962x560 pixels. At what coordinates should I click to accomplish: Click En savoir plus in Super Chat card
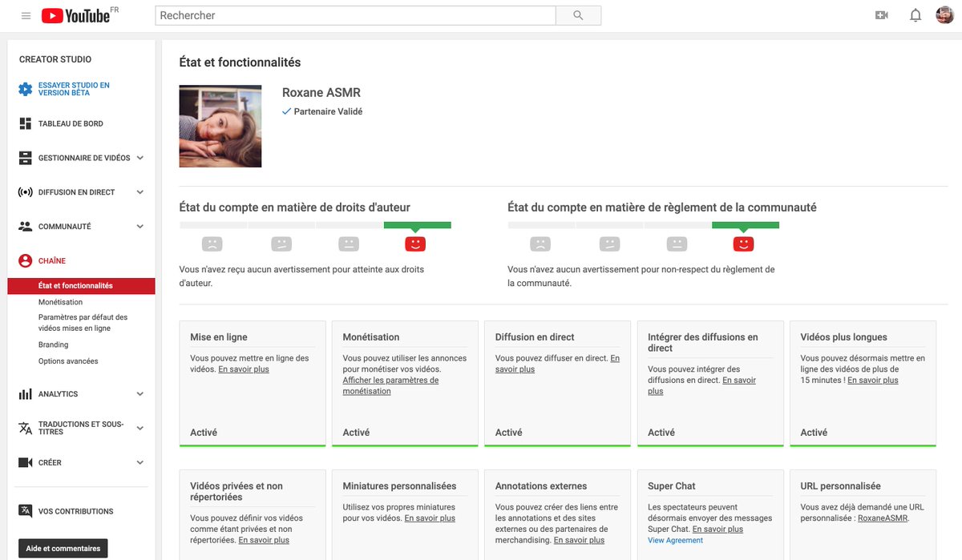[x=717, y=530]
